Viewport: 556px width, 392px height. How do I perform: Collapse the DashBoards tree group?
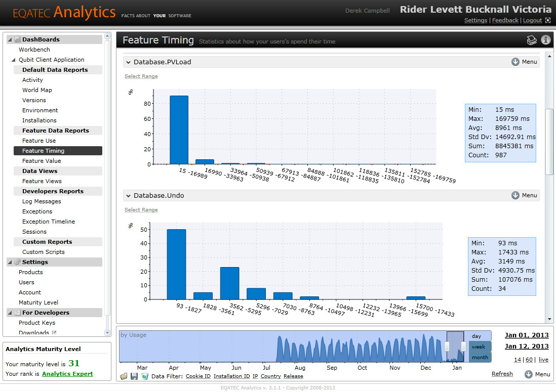[x=10, y=39]
